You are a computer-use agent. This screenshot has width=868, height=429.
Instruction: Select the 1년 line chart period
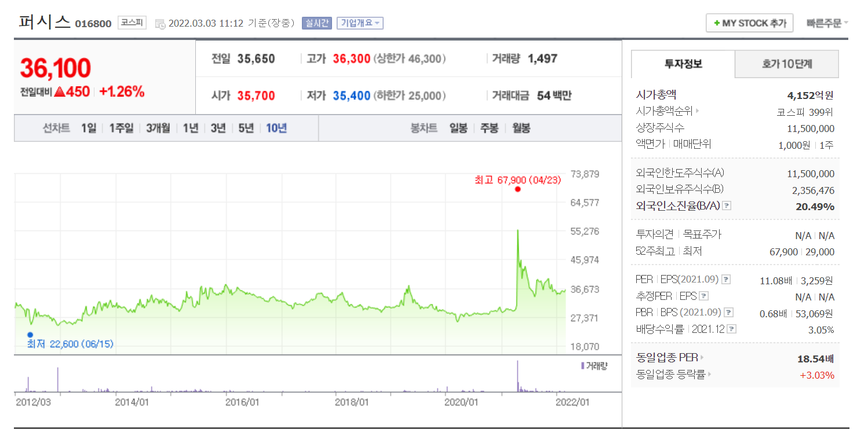click(x=191, y=128)
